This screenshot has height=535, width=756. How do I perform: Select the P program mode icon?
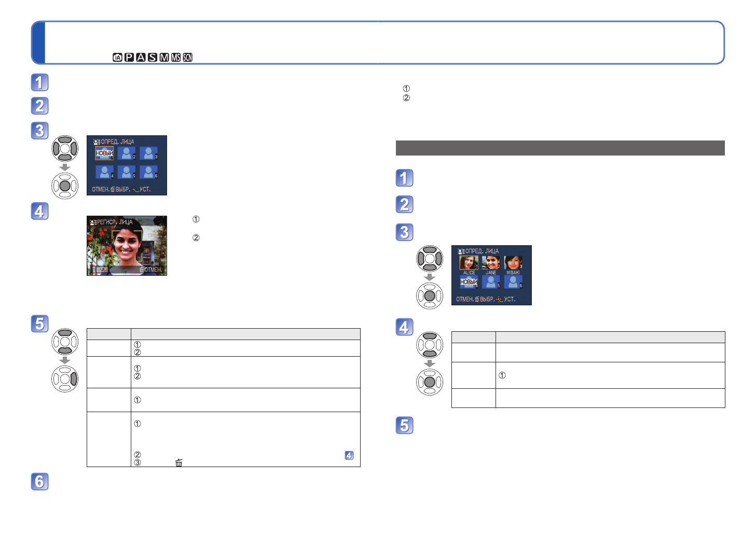[129, 58]
